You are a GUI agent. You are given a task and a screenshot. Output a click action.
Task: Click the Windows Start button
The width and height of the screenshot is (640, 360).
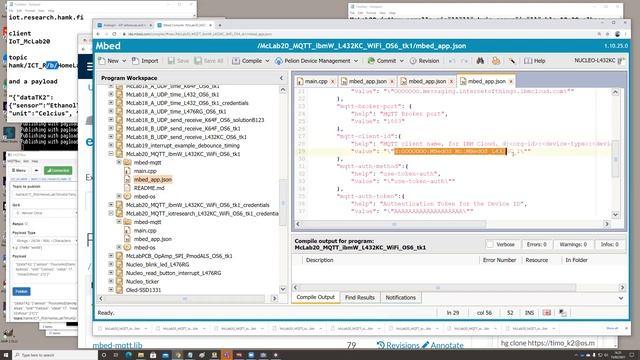pos(6,355)
